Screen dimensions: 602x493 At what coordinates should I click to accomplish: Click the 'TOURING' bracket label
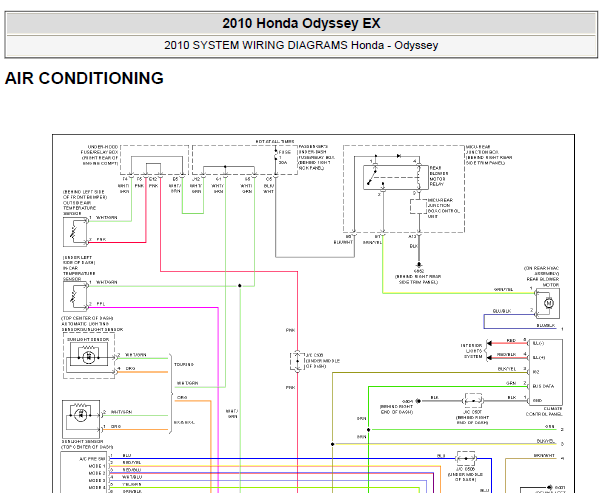tap(184, 364)
